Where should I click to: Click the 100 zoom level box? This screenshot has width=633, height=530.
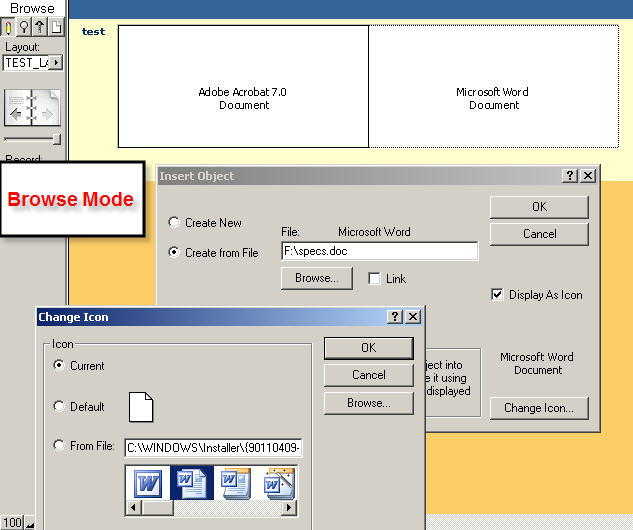[12, 522]
